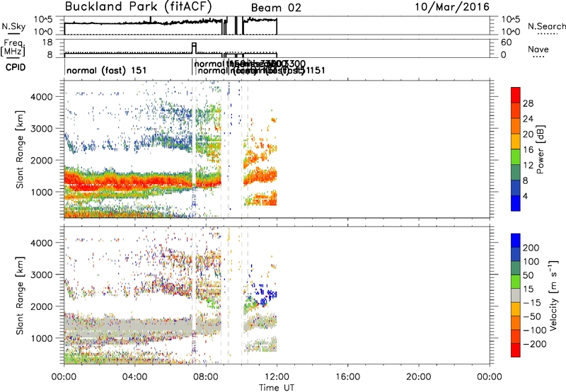This screenshot has width=566, height=392.
Task: Click the "20:00" time tick label
Action: click(x=419, y=377)
